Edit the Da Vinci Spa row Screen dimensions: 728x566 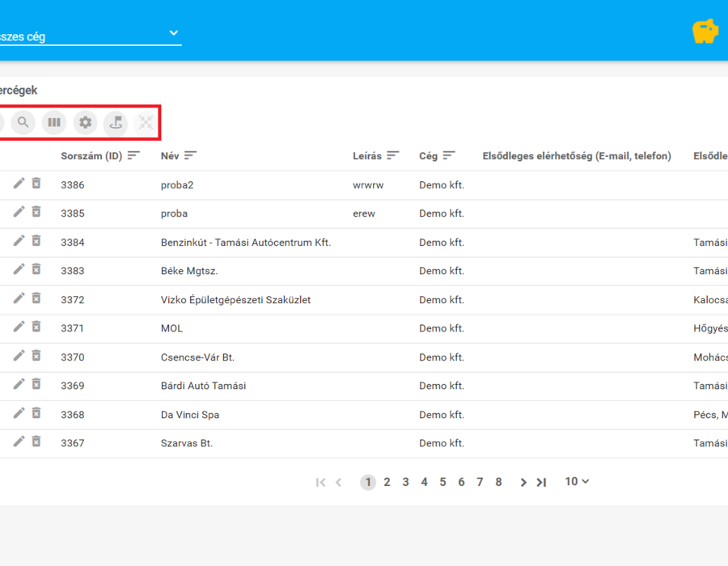[19, 413]
